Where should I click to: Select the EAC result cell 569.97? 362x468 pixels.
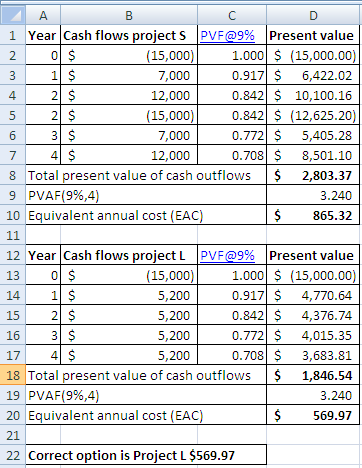click(x=313, y=415)
